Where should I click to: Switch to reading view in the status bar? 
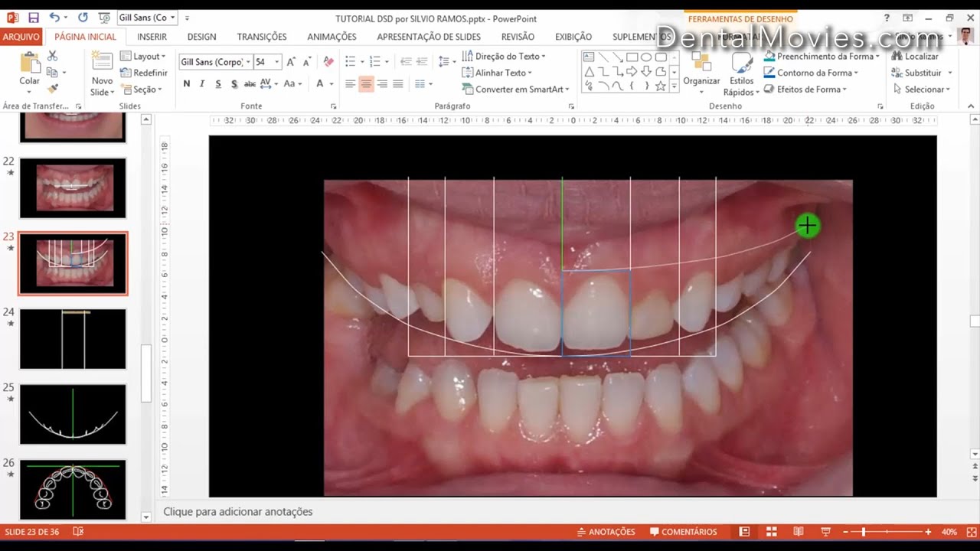[x=799, y=532]
